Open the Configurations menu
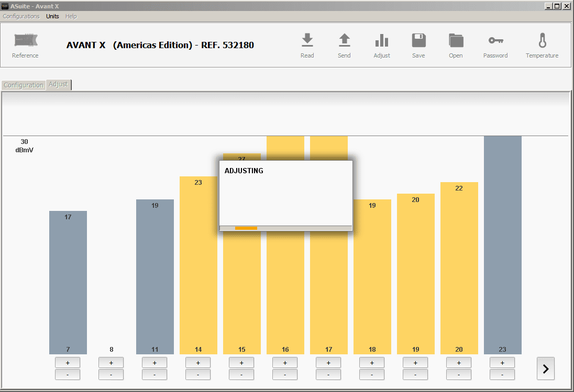 (21, 16)
